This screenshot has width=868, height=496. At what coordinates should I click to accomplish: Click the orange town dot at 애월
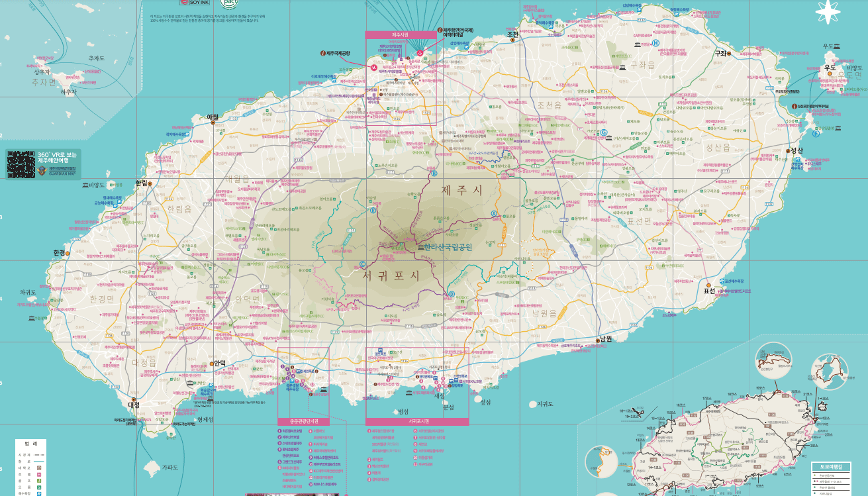pyautogui.click(x=214, y=123)
